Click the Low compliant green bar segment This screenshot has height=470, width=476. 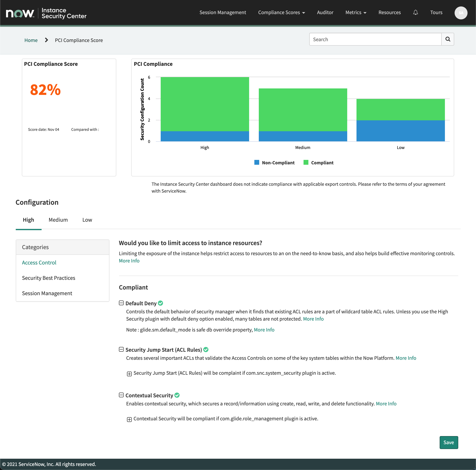401,109
